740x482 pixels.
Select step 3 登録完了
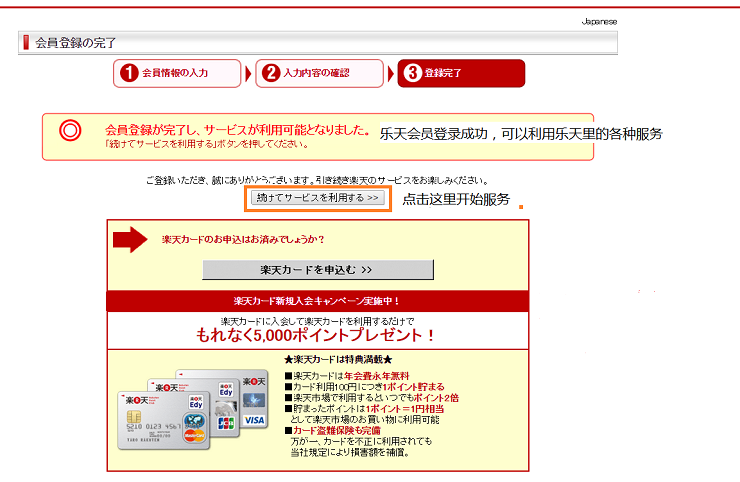[461, 73]
